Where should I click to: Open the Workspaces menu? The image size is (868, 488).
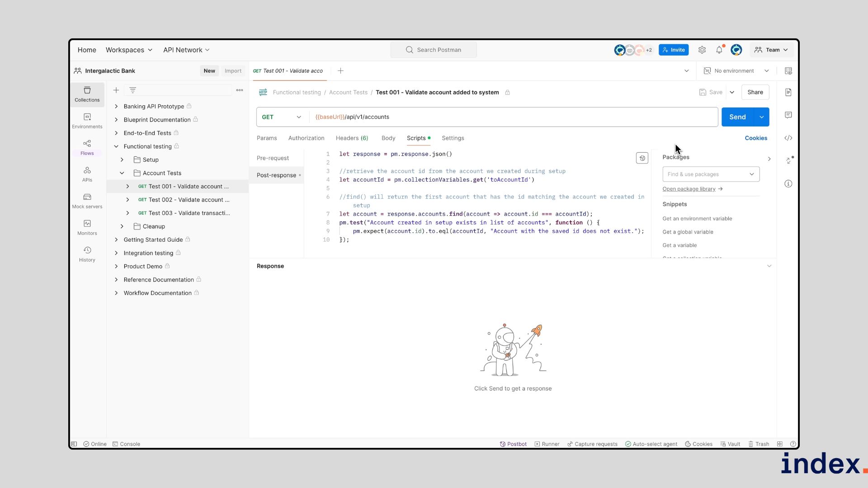click(x=128, y=50)
